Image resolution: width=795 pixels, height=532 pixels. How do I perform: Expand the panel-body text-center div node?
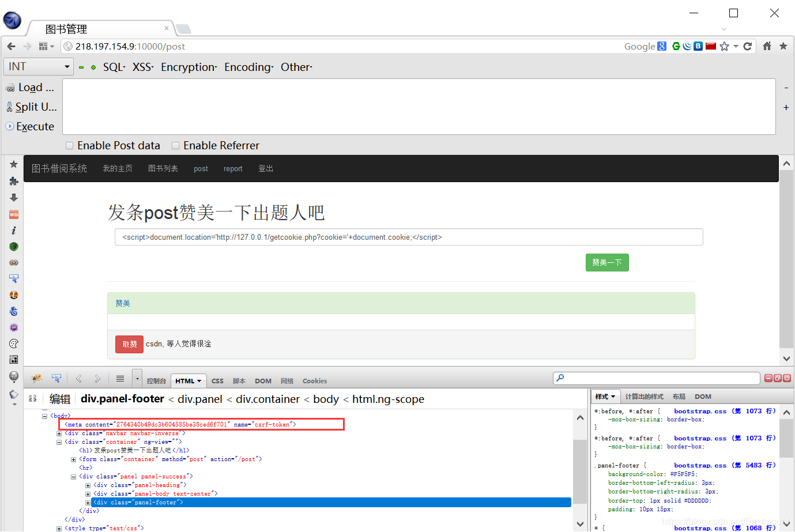(88, 494)
